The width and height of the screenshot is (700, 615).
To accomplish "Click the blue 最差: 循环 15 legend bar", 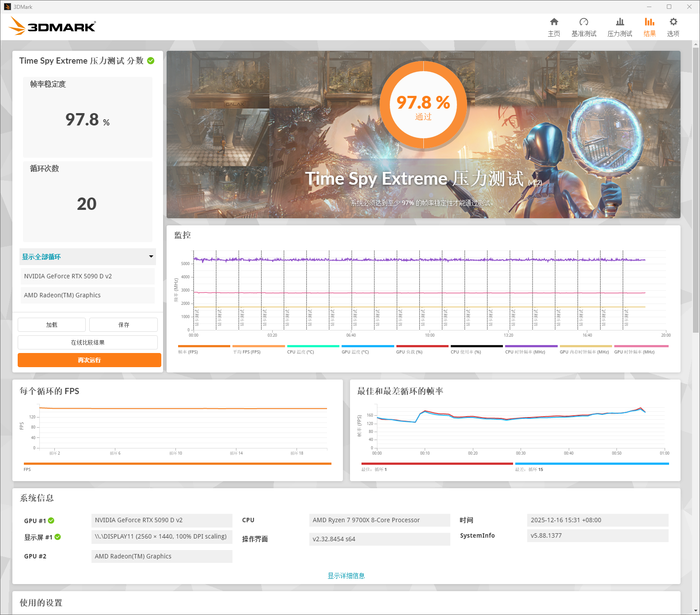I will tap(592, 463).
